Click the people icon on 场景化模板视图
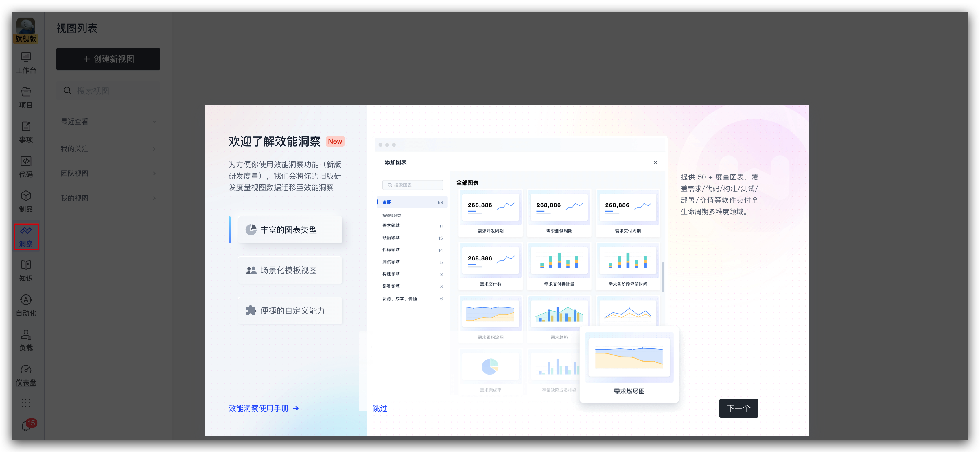Screen dimensions: 980x452 tap(251, 270)
